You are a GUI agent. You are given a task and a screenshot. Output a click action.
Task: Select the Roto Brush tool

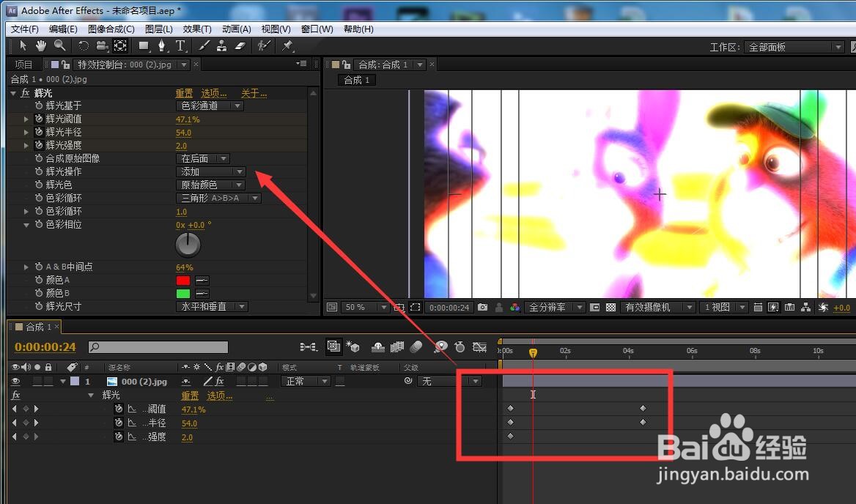point(265,46)
